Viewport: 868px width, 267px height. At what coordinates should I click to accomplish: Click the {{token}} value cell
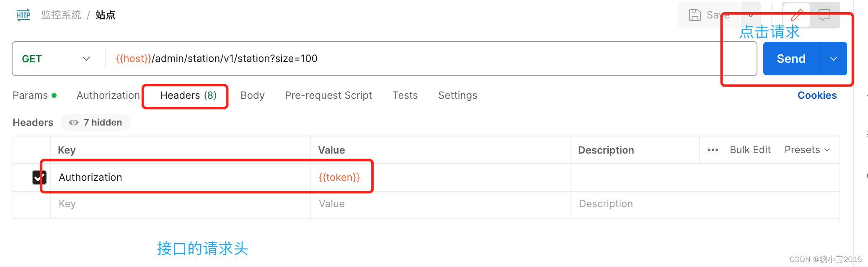339,177
